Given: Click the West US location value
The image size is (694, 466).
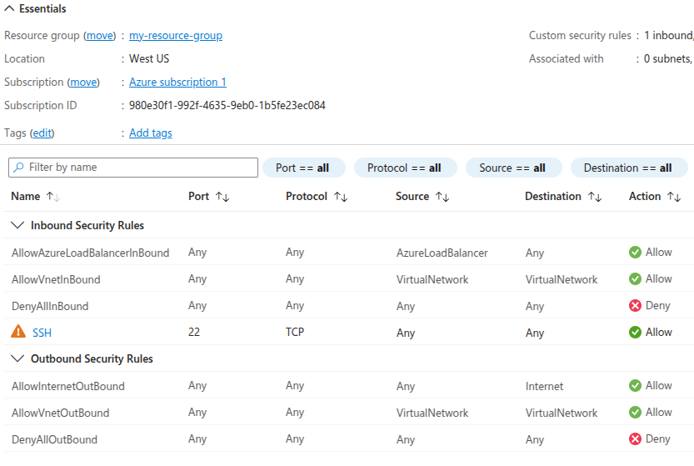Looking at the screenshot, I should point(149,59).
